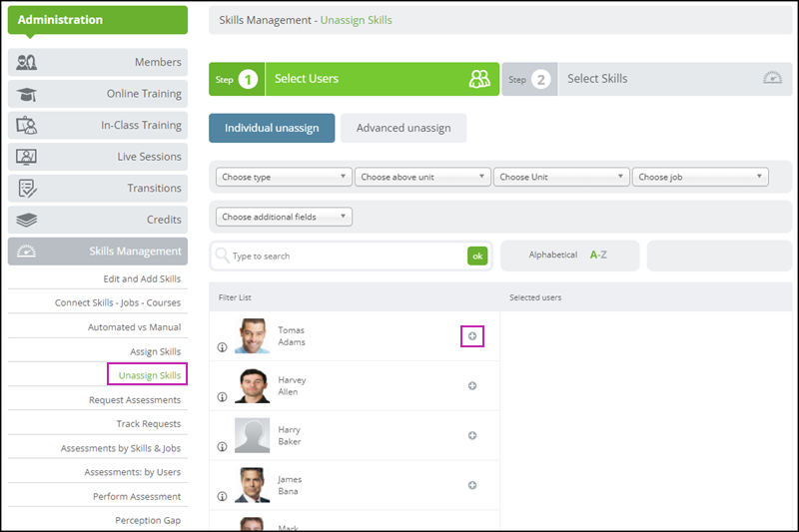The height and width of the screenshot is (532, 799).
Task: Open the Choose type dropdown
Action: click(284, 177)
